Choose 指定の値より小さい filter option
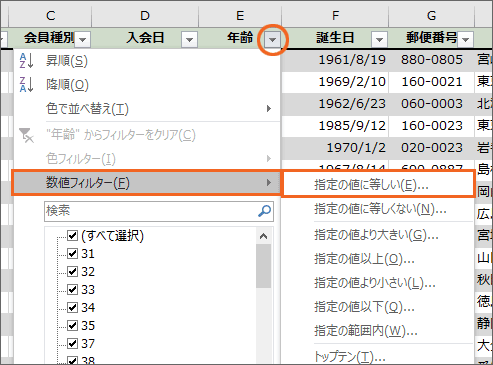The image size is (493, 365). coord(378,283)
